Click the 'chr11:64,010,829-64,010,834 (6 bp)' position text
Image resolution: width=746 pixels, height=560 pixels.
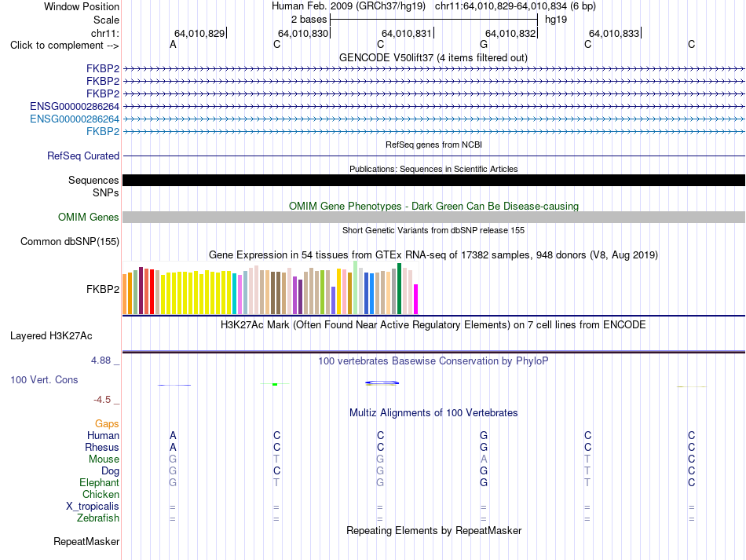[x=515, y=6]
